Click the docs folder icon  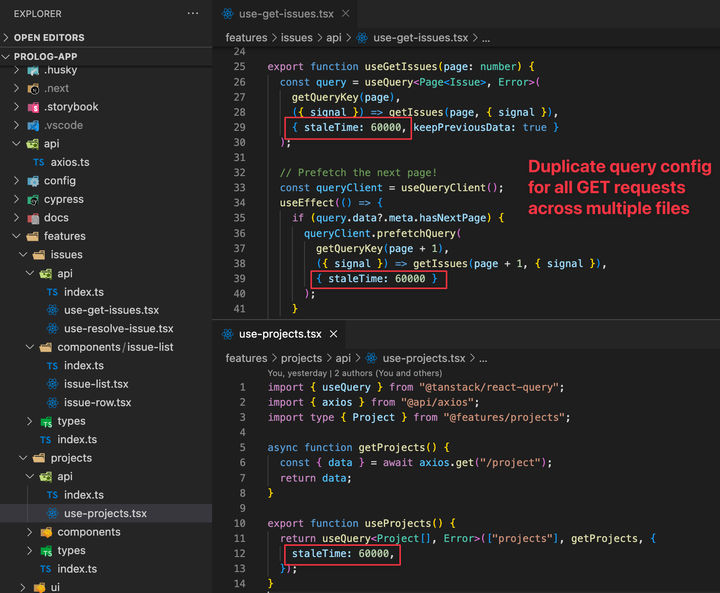33,218
